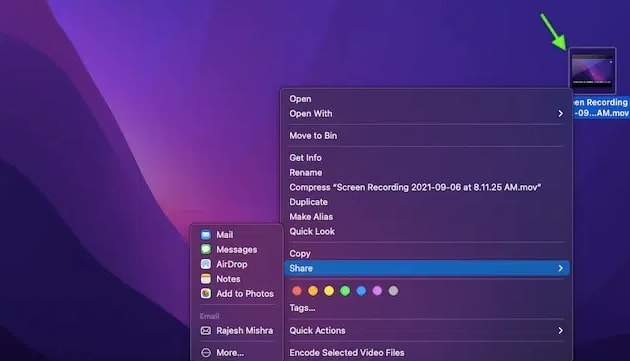
Task: Apply the blue tag color
Action: tap(361, 291)
